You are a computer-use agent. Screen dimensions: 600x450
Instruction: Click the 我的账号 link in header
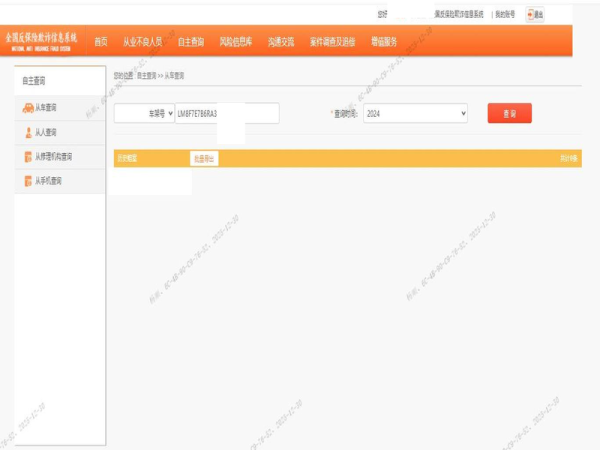pyautogui.click(x=506, y=14)
